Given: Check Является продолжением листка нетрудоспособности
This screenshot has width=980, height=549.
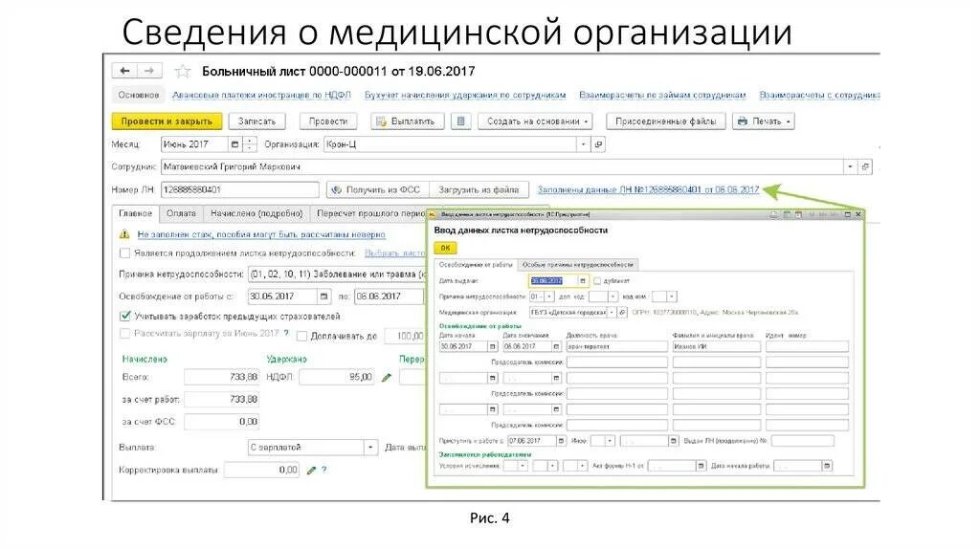Looking at the screenshot, I should click(125, 253).
